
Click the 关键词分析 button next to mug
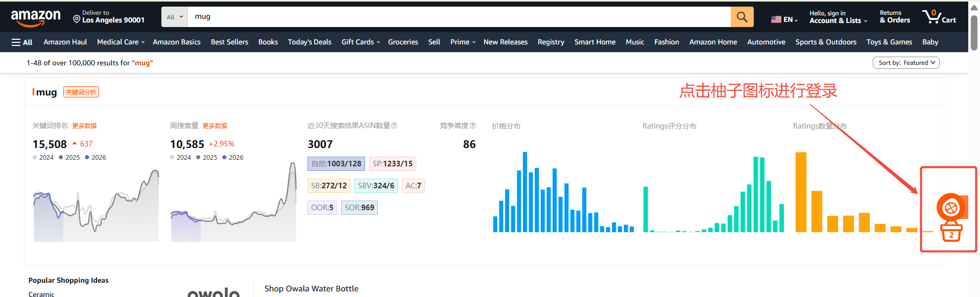81,92
